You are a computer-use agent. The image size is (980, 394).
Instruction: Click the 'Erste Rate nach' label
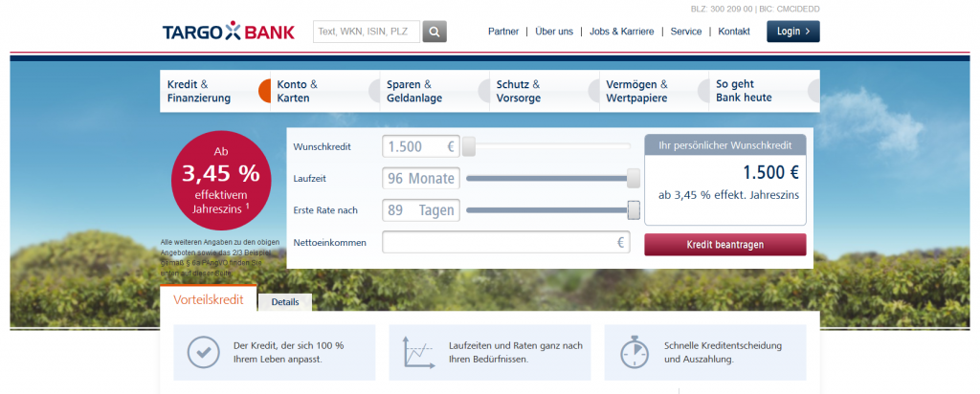click(325, 210)
